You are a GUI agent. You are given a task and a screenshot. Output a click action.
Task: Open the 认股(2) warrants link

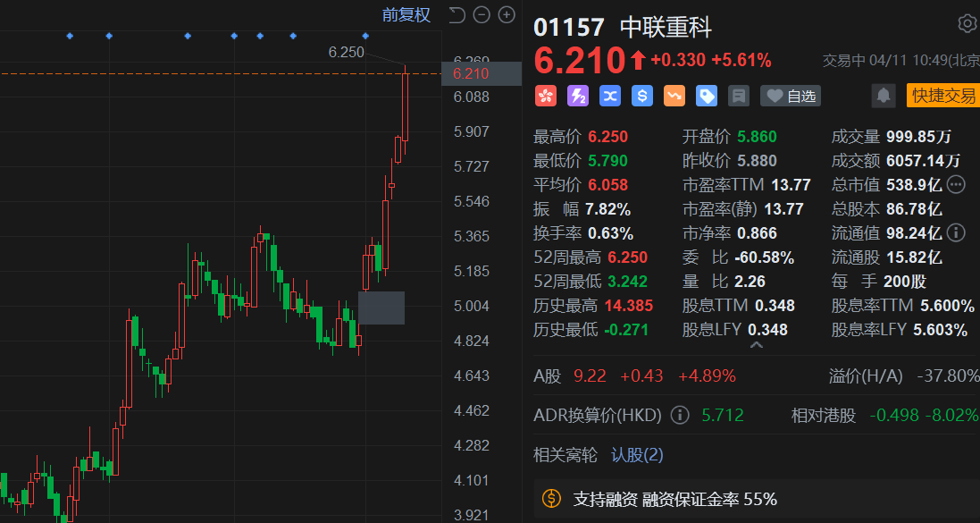click(637, 455)
